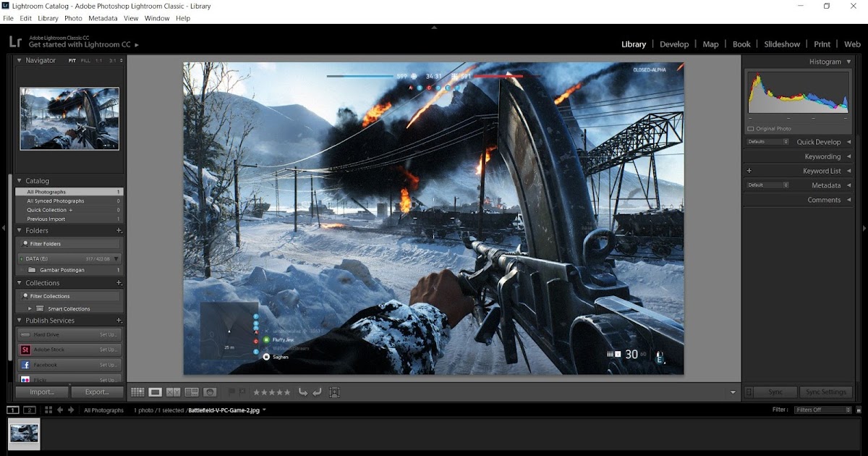
Task: Switch to the Develop module
Action: pos(674,44)
